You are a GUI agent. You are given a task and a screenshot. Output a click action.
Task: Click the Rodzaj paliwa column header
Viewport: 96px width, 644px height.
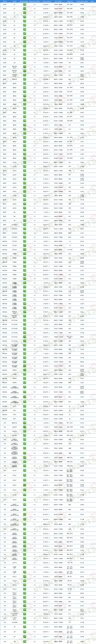point(24,1)
